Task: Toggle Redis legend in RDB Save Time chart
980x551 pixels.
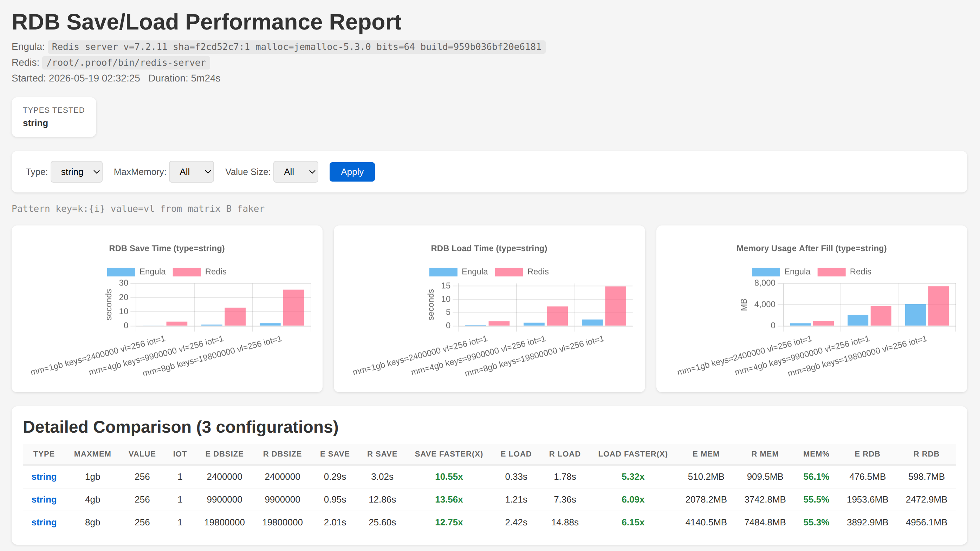Action: 200,271
